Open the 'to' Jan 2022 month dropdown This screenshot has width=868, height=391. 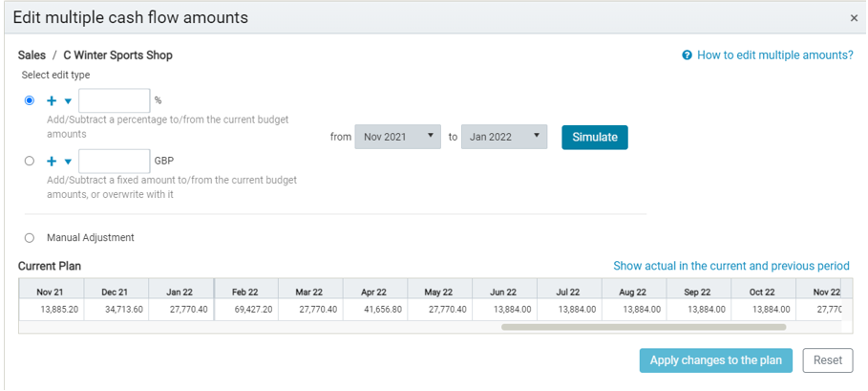pyautogui.click(x=504, y=137)
